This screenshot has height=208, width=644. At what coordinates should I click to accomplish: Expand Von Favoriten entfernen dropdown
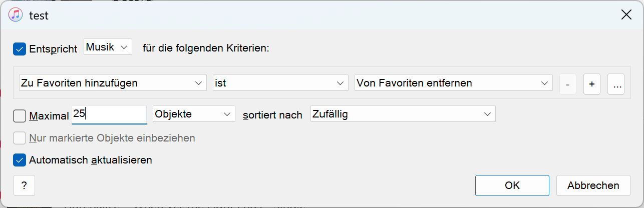[x=453, y=83]
